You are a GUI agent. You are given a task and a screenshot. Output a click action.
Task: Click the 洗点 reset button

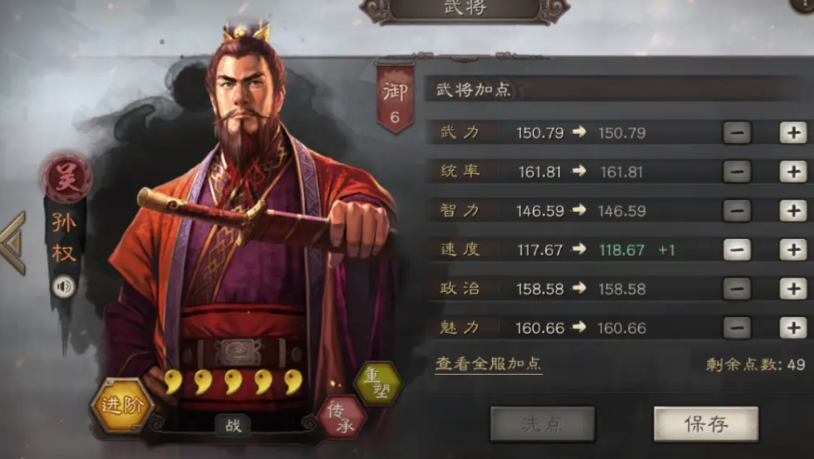click(542, 424)
